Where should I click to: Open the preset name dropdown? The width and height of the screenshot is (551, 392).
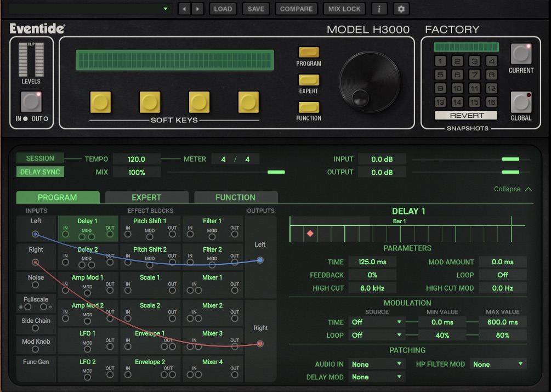click(x=90, y=9)
